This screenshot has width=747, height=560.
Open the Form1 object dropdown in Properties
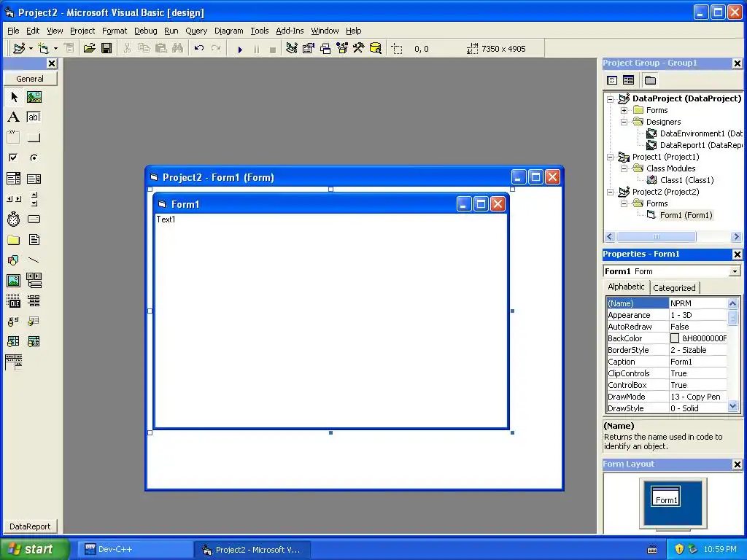(735, 271)
